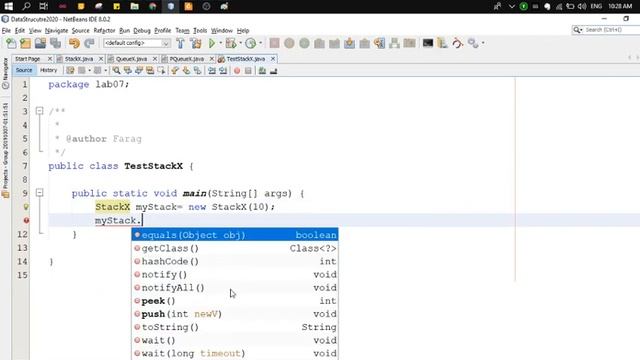Screen dimensions: 640x360
Task: Toggle Highlight Search editor toolbar button
Action: click(x=150, y=71)
